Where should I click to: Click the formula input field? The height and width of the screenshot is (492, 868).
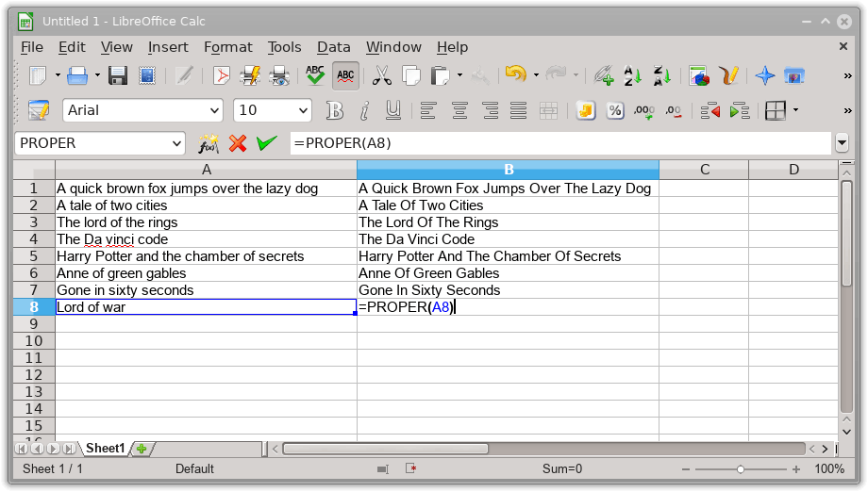coord(560,143)
